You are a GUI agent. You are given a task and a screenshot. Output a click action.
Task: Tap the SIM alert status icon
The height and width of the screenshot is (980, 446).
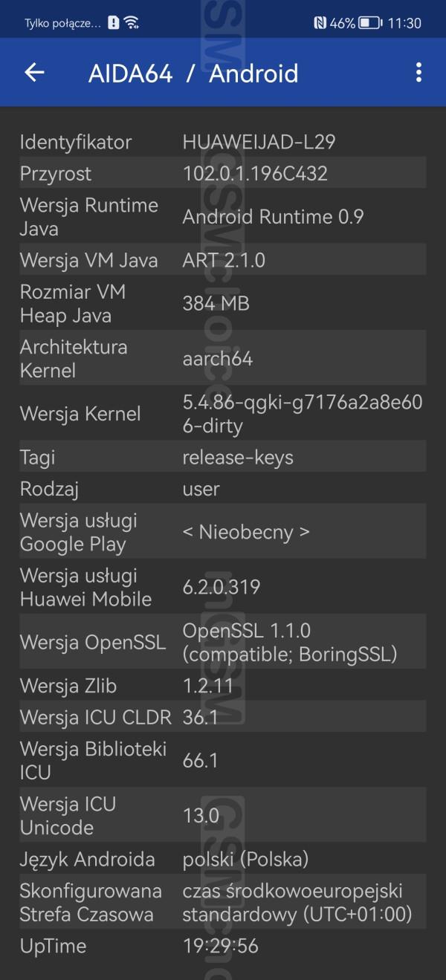[x=113, y=23]
